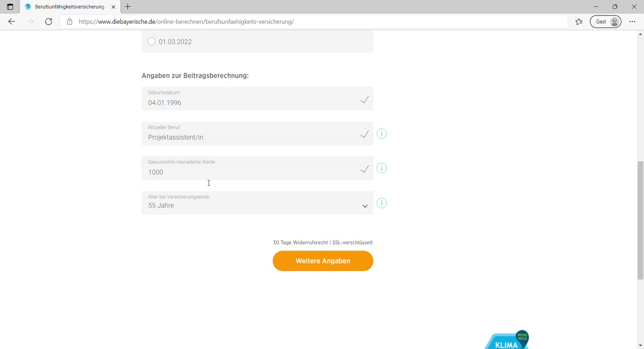Click info icon beside Aktueller Beruf field
This screenshot has height=349, width=644.
coord(382,134)
